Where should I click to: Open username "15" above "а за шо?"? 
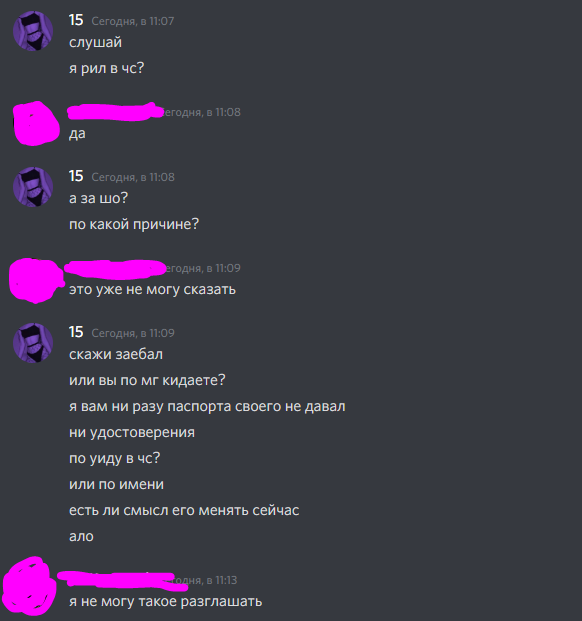click(76, 176)
